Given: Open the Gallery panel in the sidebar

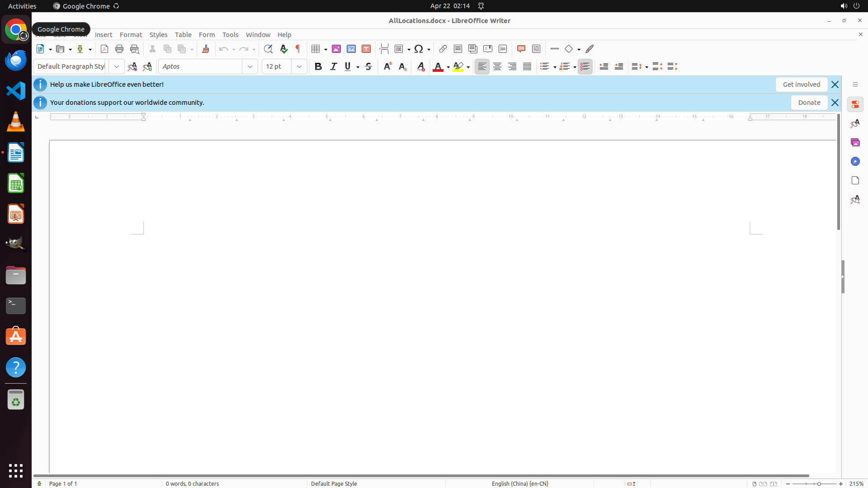Looking at the screenshot, I should pos(855,142).
